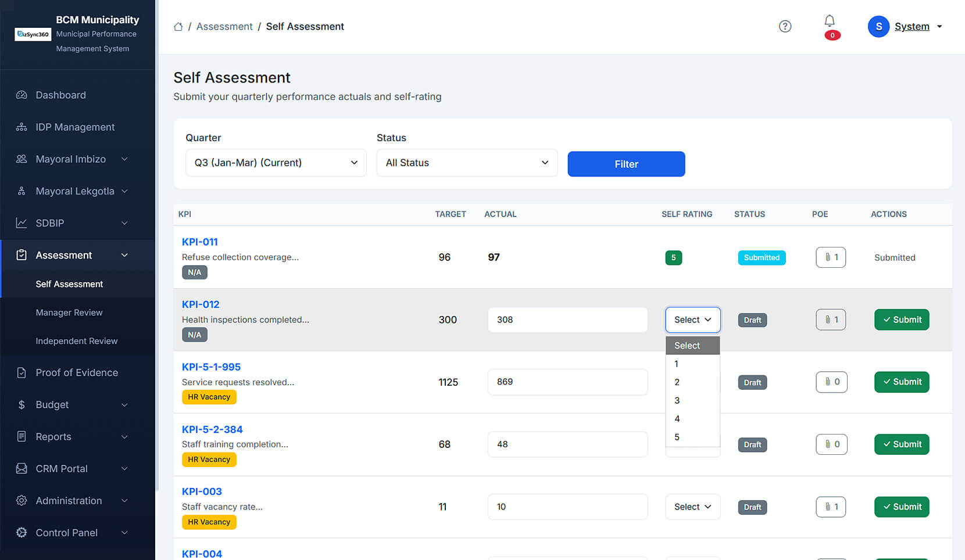This screenshot has width=965, height=560.
Task: Click the Dashboard sidebar icon
Action: [x=22, y=95]
